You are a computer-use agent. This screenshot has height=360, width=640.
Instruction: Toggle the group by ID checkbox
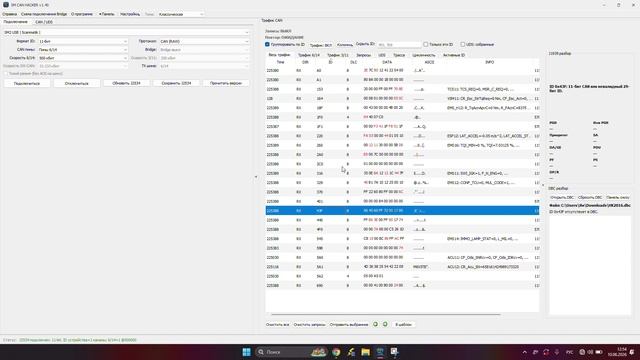point(267,44)
